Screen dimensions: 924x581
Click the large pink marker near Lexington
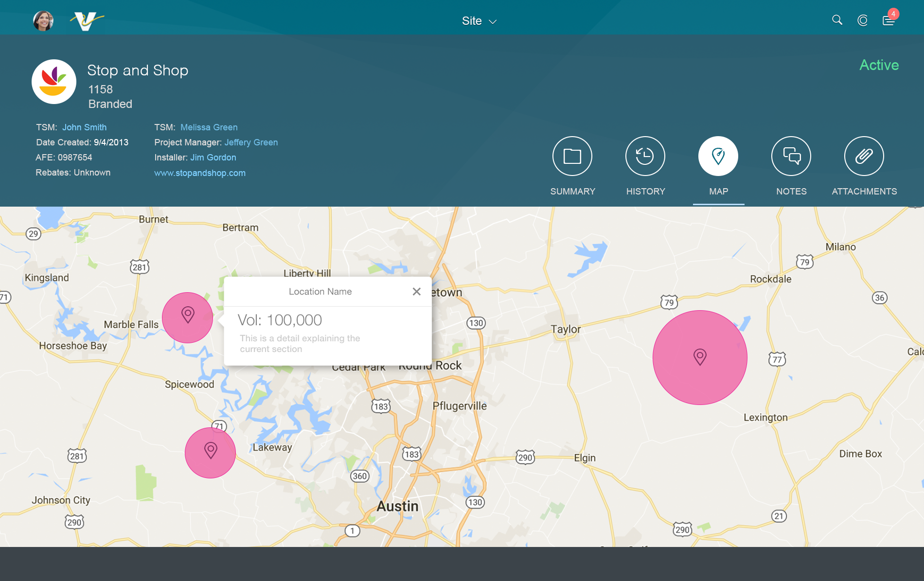700,357
